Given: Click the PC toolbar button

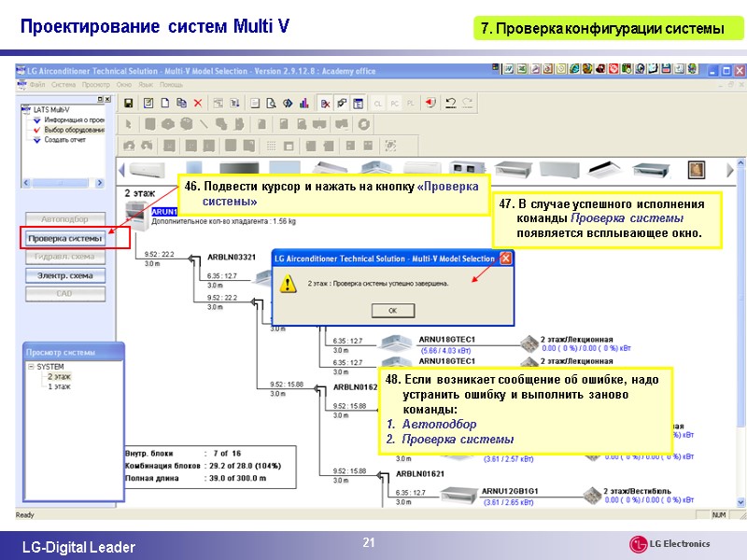Looking at the screenshot, I should tap(394, 104).
